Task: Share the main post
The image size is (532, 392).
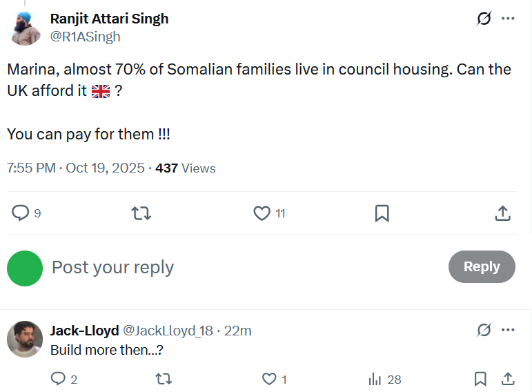Action: click(502, 213)
